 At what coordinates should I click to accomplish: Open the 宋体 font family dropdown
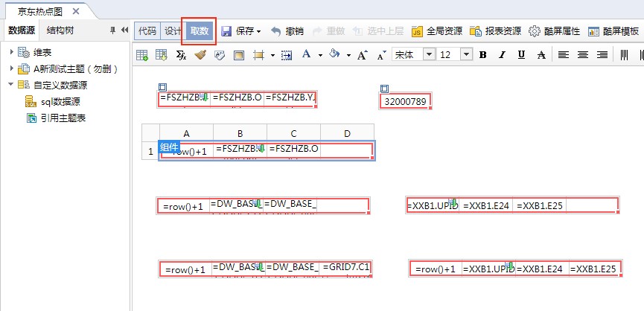[x=428, y=55]
